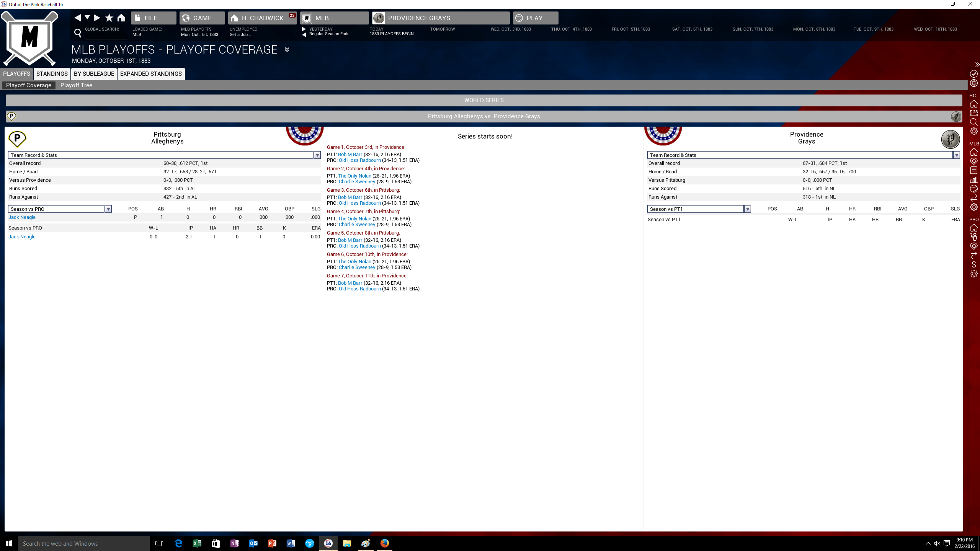980x551 pixels.
Task: Click the back navigation arrow
Action: coord(78,18)
